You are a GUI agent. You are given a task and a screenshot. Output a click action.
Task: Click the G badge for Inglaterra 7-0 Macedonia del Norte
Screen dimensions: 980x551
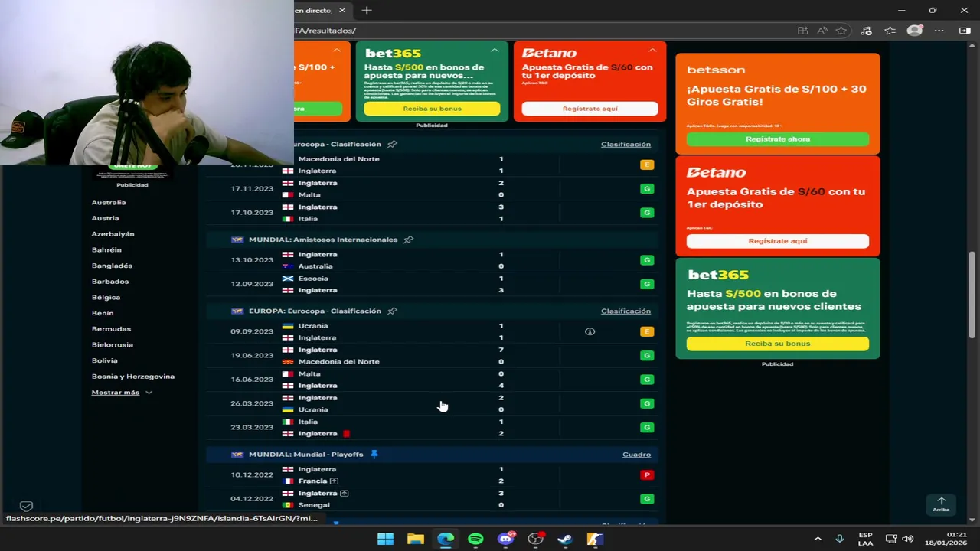[x=647, y=355]
